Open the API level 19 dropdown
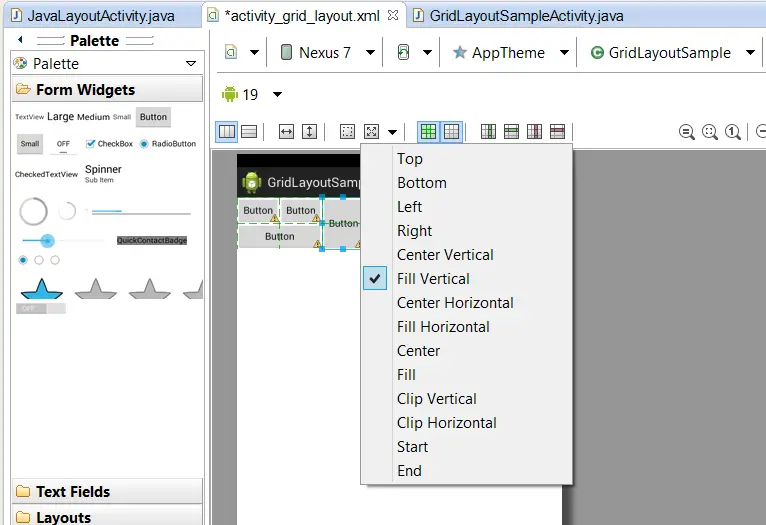The image size is (766, 525). (x=277, y=94)
